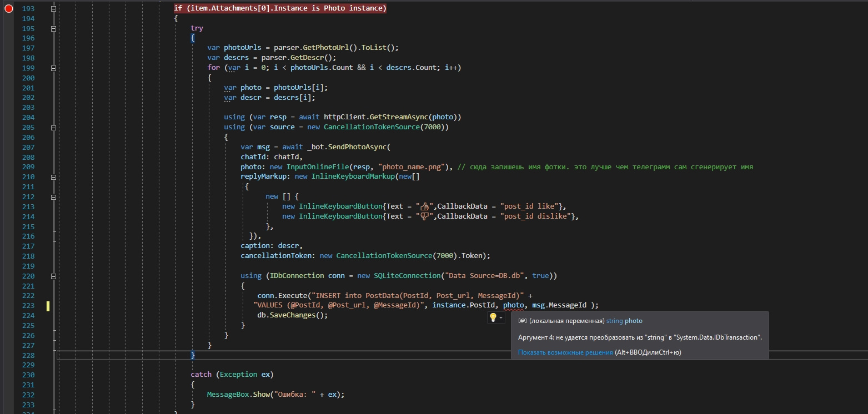Collapse the using IDbConnection block at line 220
868x414 pixels.
point(53,276)
